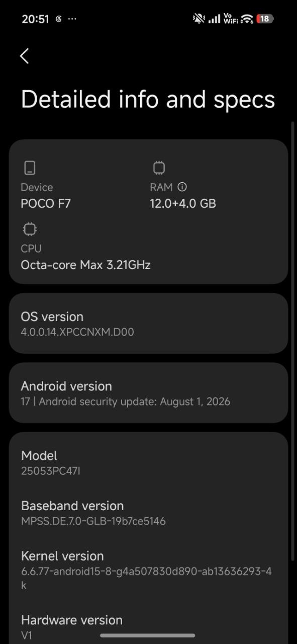Image resolution: width=297 pixels, height=644 pixels.
Task: Select the Model 25053PC47I row
Action: point(148,463)
